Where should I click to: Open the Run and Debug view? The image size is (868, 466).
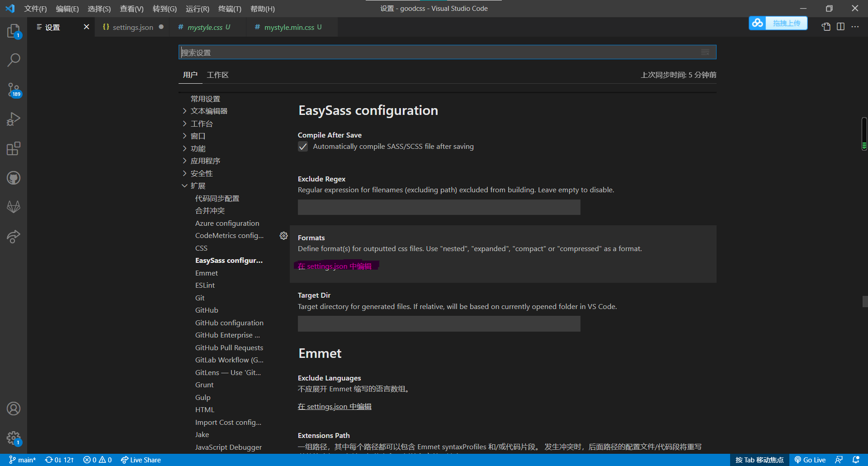coord(14,119)
